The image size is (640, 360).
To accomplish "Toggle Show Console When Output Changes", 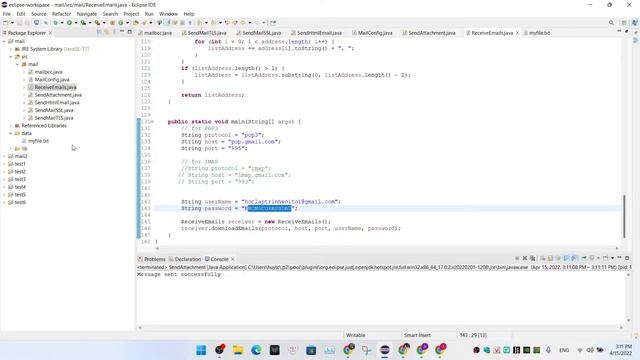I will point(567,258).
